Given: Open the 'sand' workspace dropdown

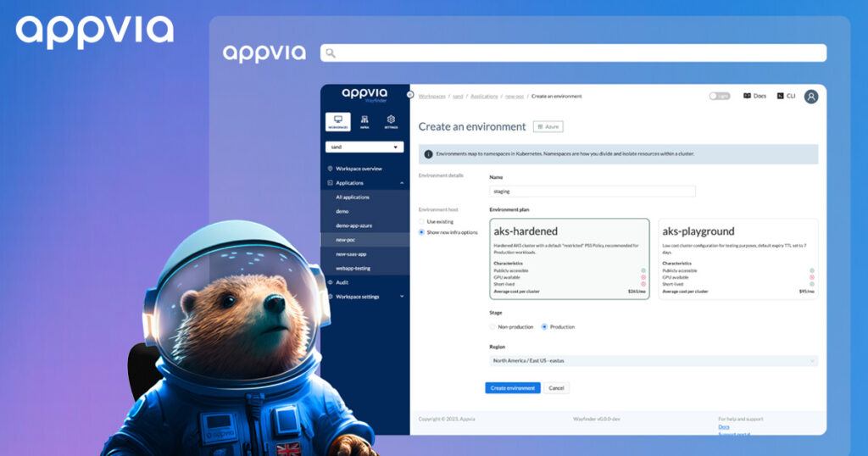Looking at the screenshot, I should pyautogui.click(x=364, y=147).
